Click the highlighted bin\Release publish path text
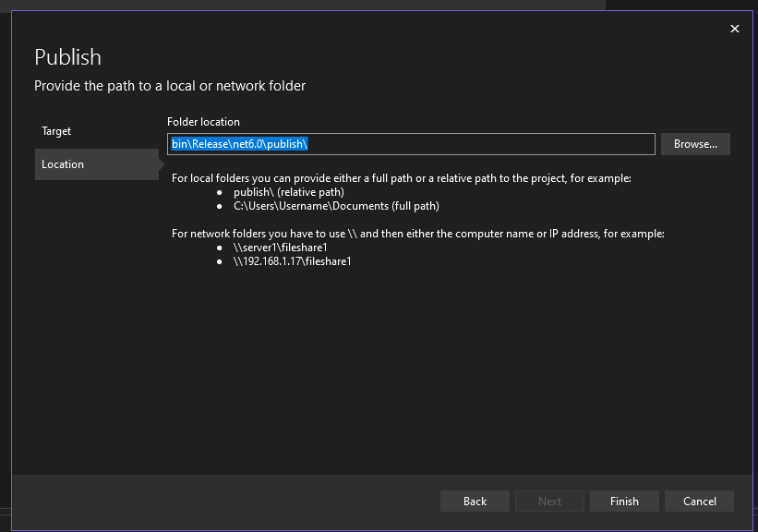Image resolution: width=758 pixels, height=532 pixels. [x=239, y=144]
